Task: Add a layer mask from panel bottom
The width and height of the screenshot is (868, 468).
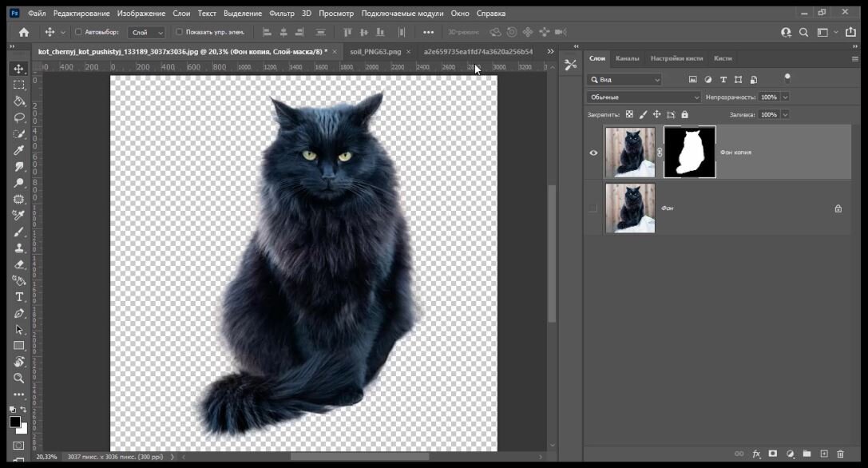Action: click(773, 454)
